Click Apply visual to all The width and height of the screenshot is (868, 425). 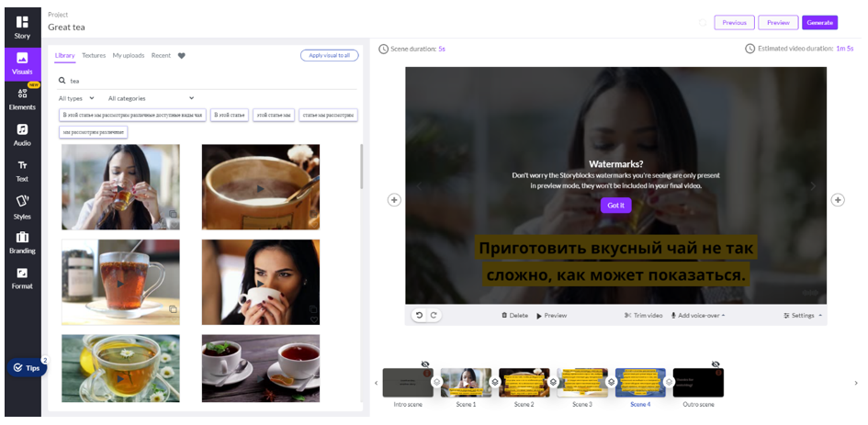point(330,55)
